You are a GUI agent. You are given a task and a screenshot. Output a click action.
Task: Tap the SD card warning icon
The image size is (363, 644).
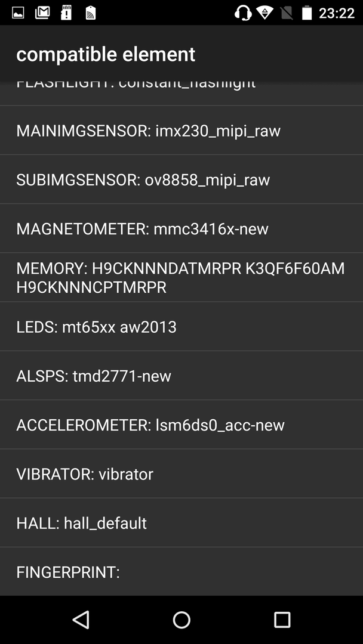point(66,13)
